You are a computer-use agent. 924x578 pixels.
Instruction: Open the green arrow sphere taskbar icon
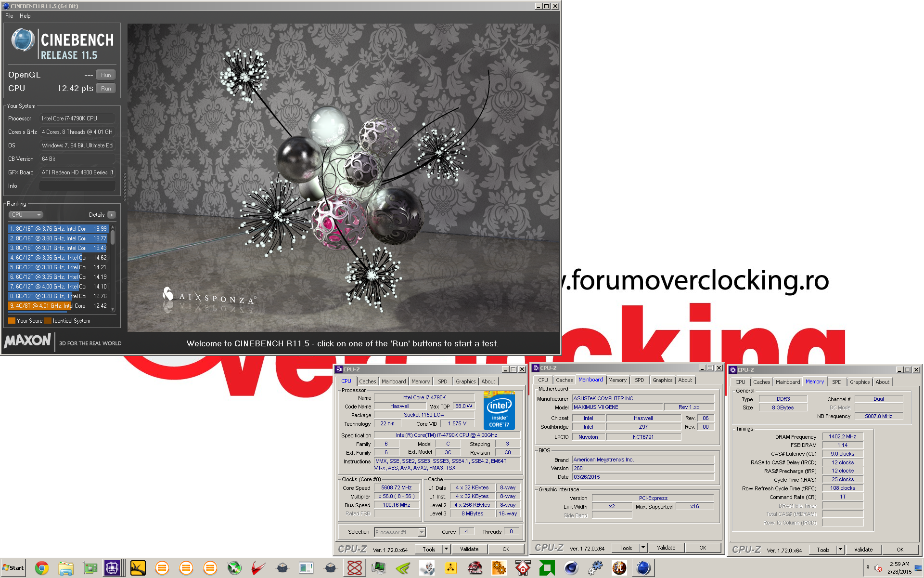[234, 568]
